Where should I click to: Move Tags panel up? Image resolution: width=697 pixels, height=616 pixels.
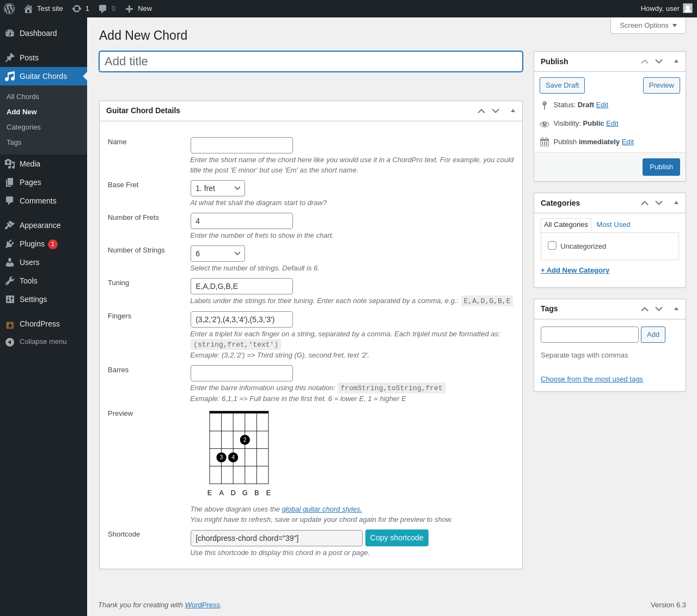click(645, 309)
